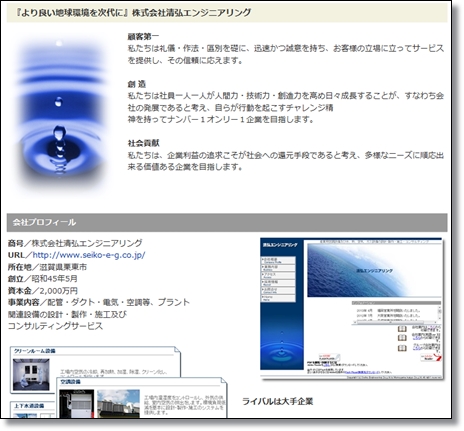Click the 上下水道設備 card title
The height and width of the screenshot is (431, 464).
(29, 406)
